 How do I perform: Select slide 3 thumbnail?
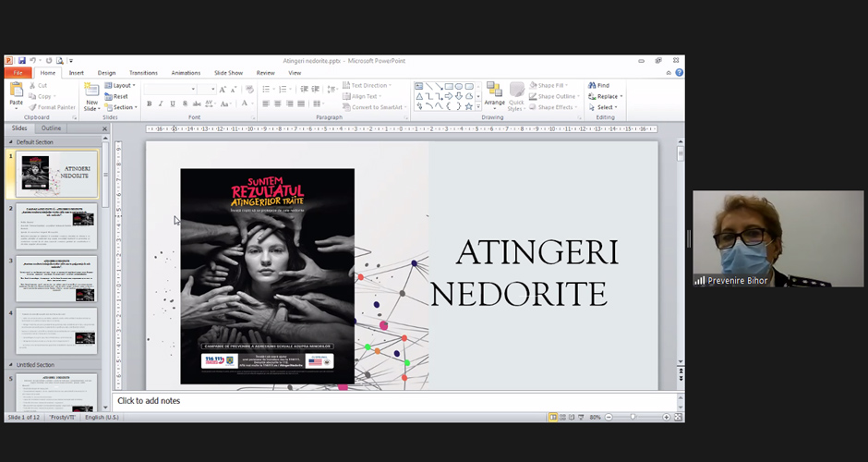click(x=56, y=279)
